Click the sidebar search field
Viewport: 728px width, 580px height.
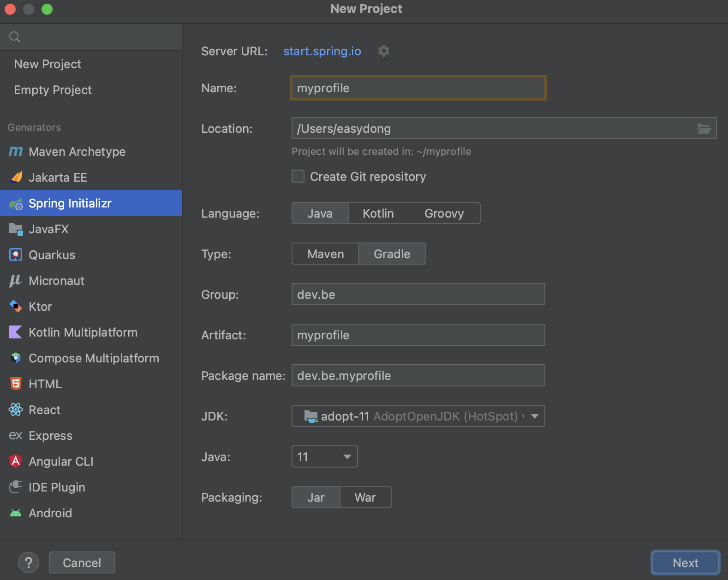coord(91,37)
